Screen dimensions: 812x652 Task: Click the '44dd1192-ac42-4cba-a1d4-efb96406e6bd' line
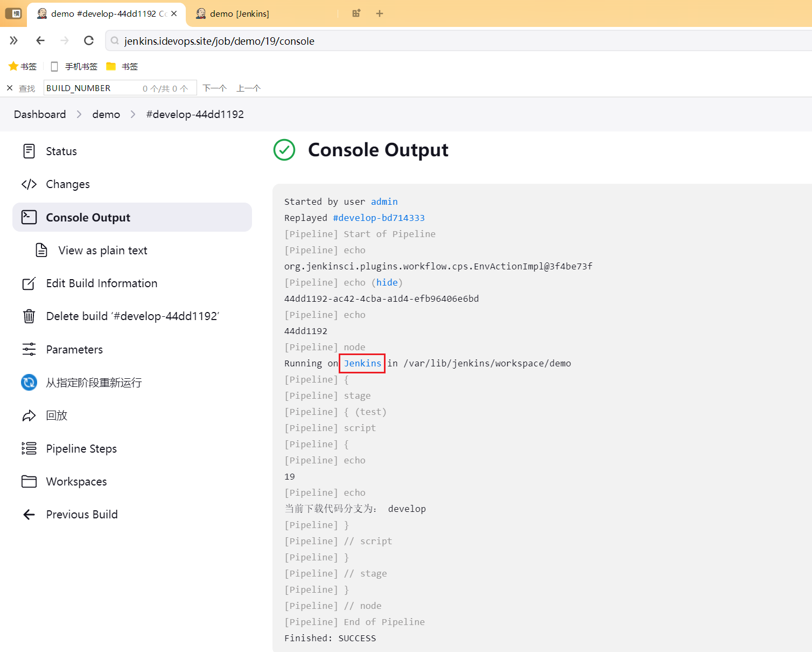[x=381, y=299]
